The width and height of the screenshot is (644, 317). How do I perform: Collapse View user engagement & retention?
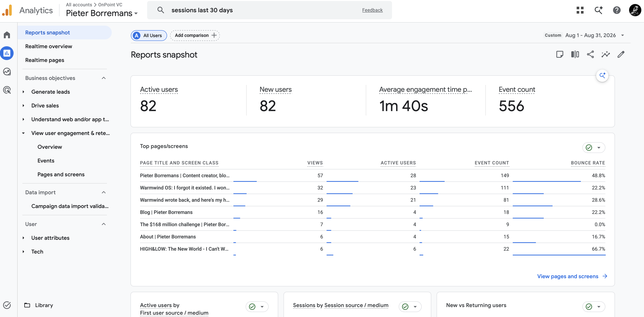coord(24,133)
